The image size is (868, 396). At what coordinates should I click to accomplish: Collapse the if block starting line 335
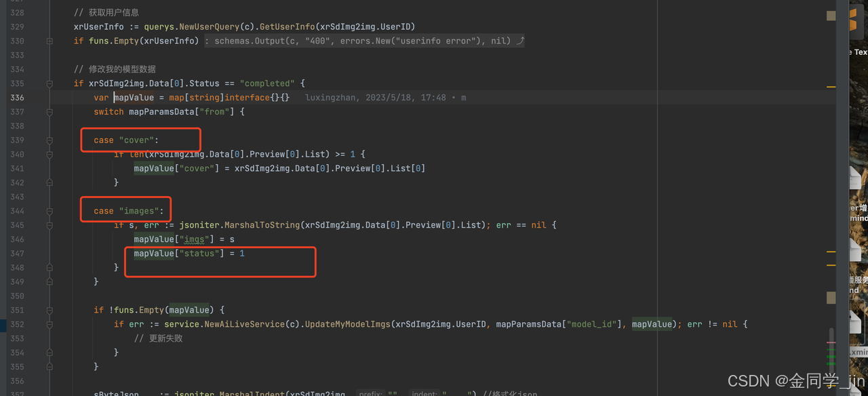coord(50,83)
